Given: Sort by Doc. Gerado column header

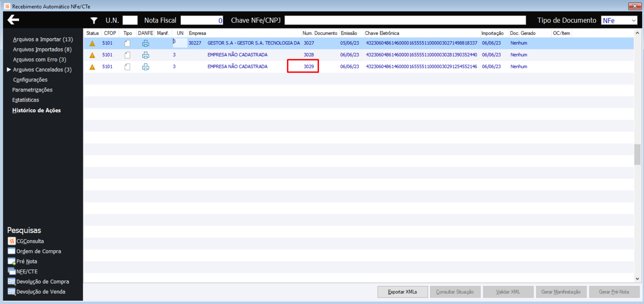Looking at the screenshot, I should 522,33.
